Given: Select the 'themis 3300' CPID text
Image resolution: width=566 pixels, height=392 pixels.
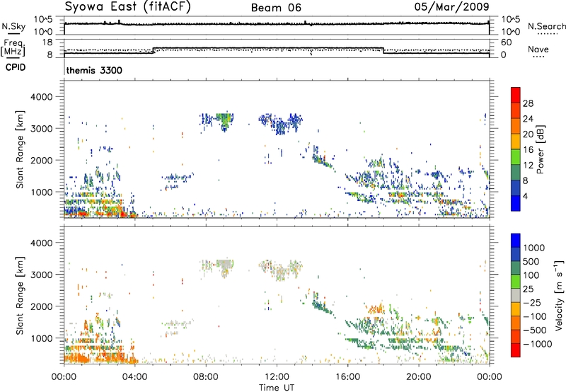Looking at the screenshot, I should coord(94,70).
